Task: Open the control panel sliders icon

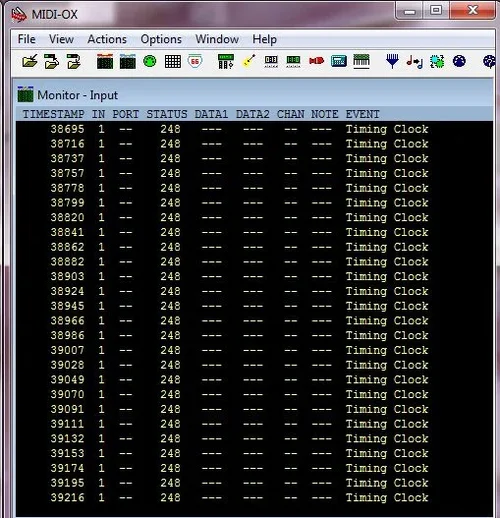Action: 226,61
